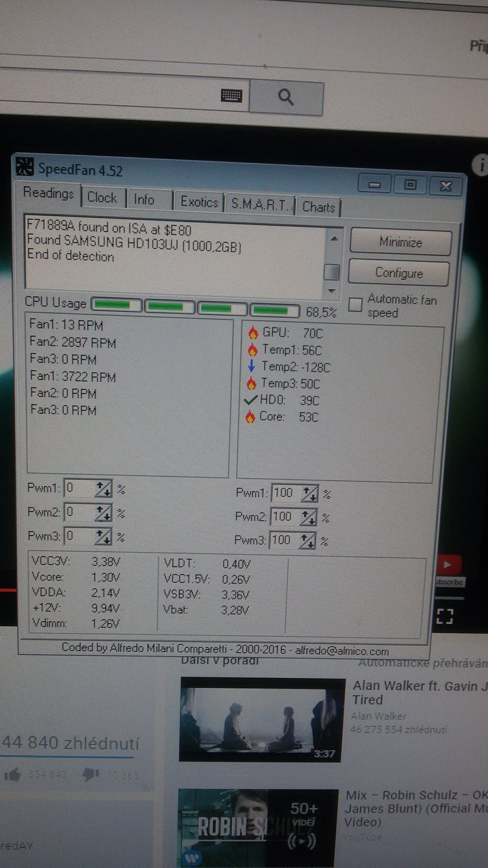This screenshot has height=868, width=488.
Task: Click the SpeedFan title bar icon
Action: pos(25,166)
